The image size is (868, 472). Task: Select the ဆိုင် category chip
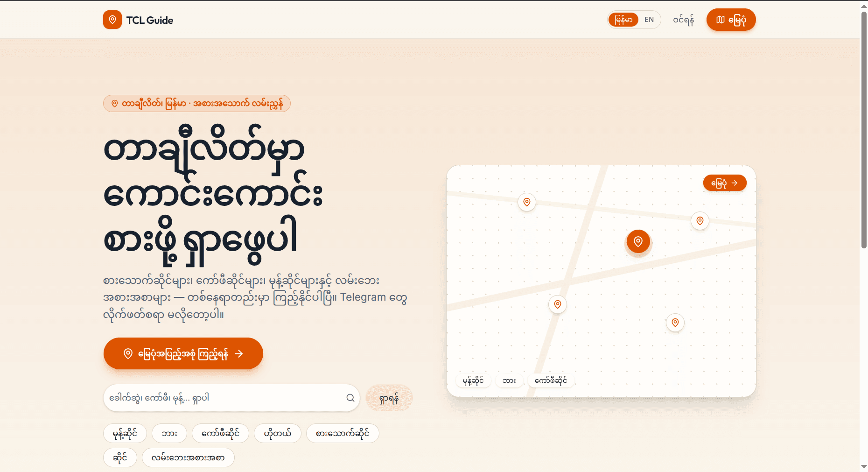[x=120, y=458]
